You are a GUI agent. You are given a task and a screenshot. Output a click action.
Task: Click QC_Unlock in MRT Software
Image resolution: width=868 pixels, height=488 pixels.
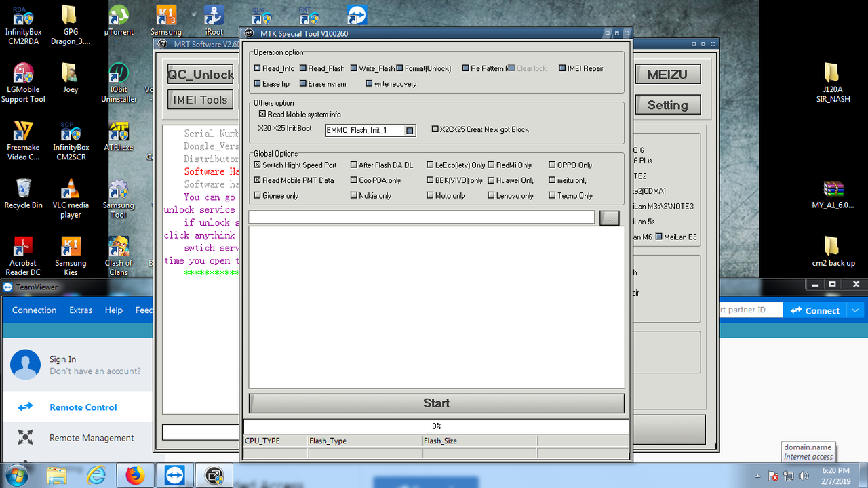(200, 75)
